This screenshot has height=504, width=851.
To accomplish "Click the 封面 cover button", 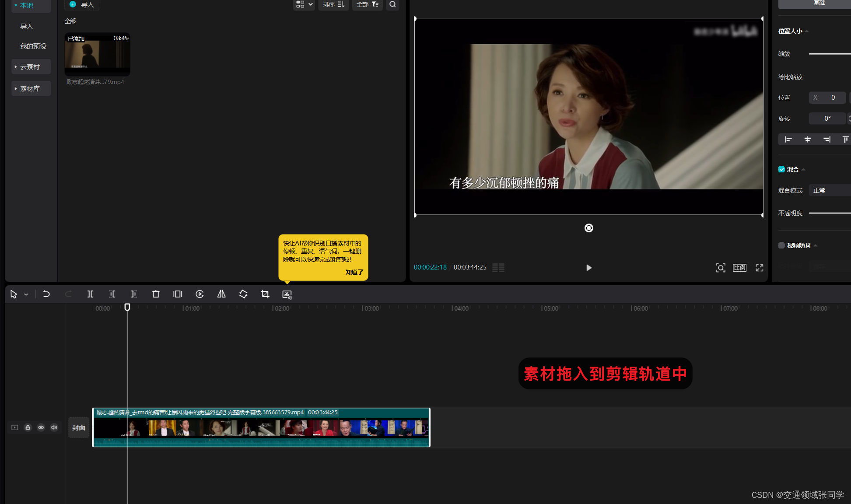I will [79, 427].
